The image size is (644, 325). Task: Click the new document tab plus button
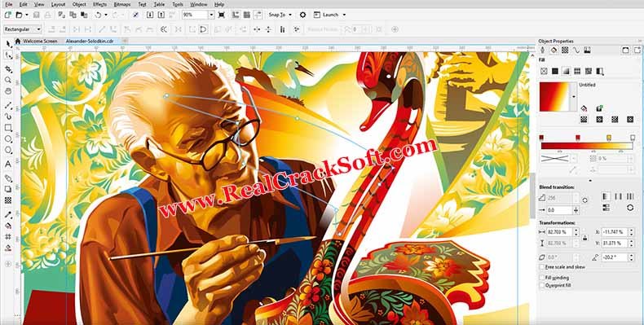click(125, 41)
